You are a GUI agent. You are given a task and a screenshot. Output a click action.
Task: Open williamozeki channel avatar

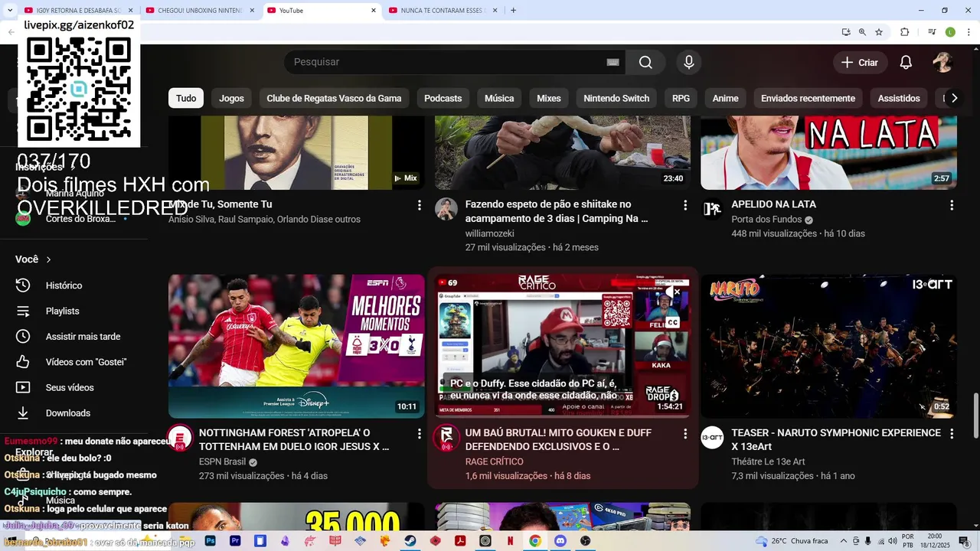[x=446, y=209]
